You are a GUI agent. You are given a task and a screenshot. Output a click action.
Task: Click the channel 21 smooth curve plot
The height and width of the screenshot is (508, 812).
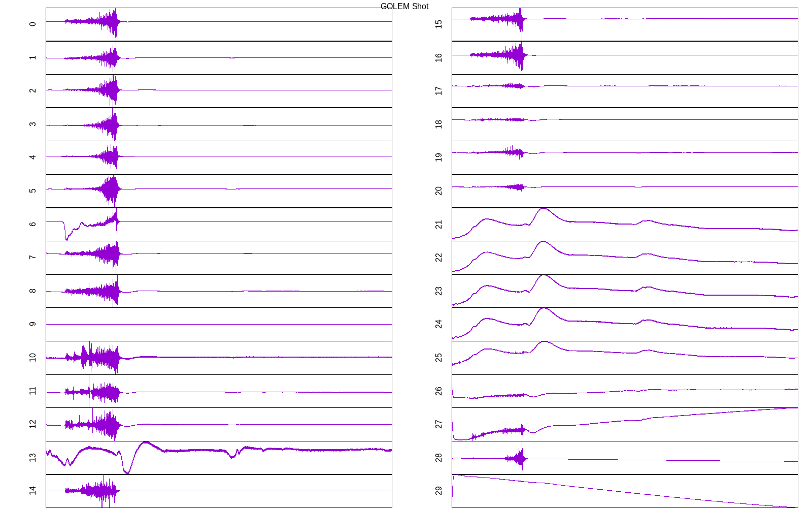tap(625, 225)
